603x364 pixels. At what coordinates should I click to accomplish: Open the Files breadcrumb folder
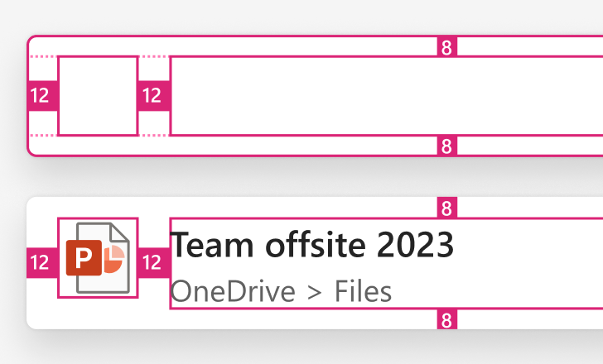[x=363, y=291]
